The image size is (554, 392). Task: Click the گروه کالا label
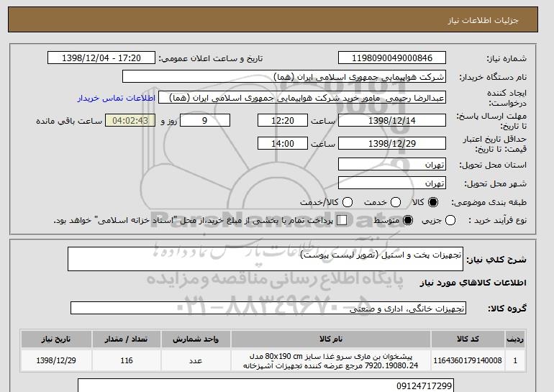coord(507,309)
